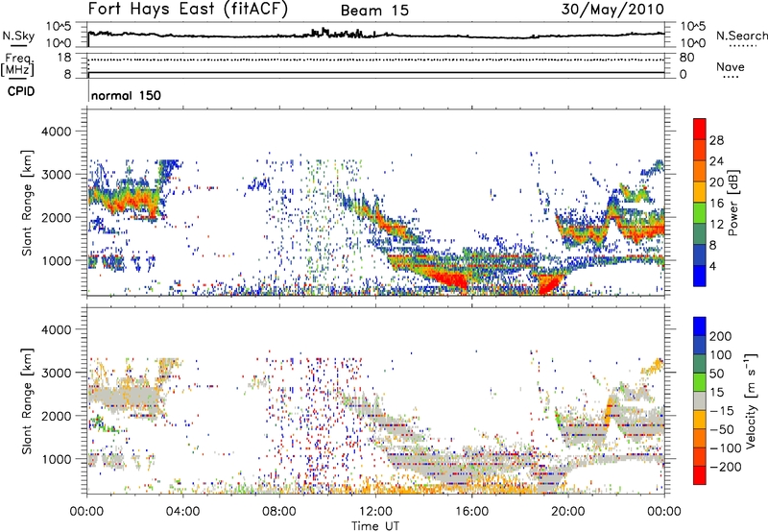Image resolution: width=768 pixels, height=532 pixels.
Task: Click the power colorbar value '16'
Action: tap(716, 204)
